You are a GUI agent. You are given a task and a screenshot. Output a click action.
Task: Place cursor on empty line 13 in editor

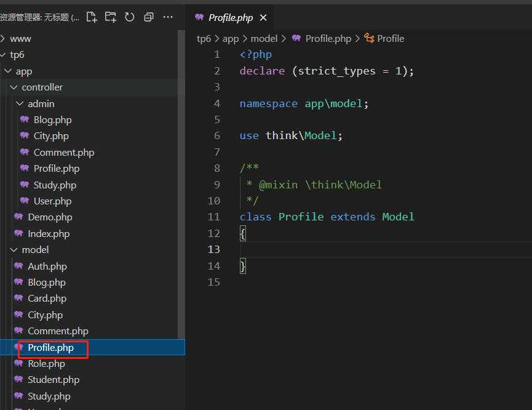[x=386, y=250]
